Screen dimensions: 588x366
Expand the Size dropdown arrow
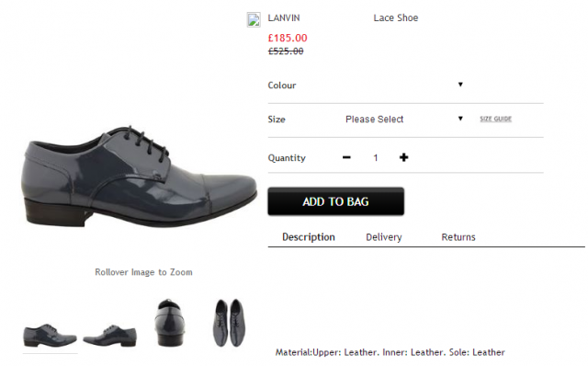point(460,119)
